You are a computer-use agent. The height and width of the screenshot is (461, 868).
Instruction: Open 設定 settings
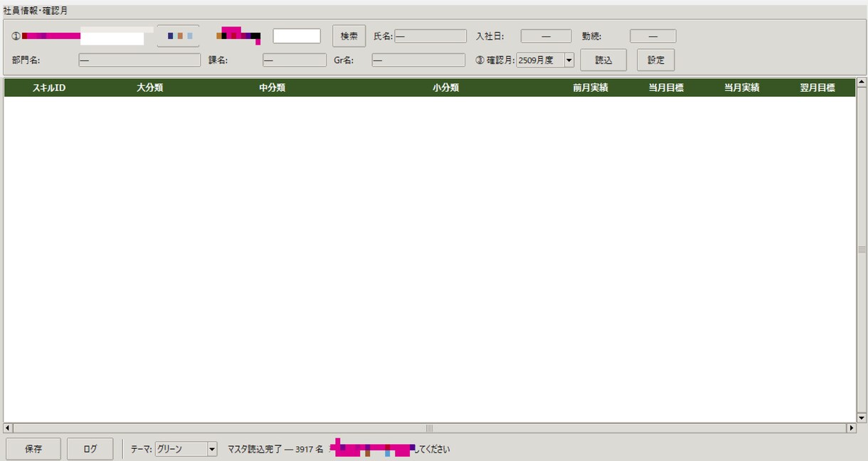(655, 60)
